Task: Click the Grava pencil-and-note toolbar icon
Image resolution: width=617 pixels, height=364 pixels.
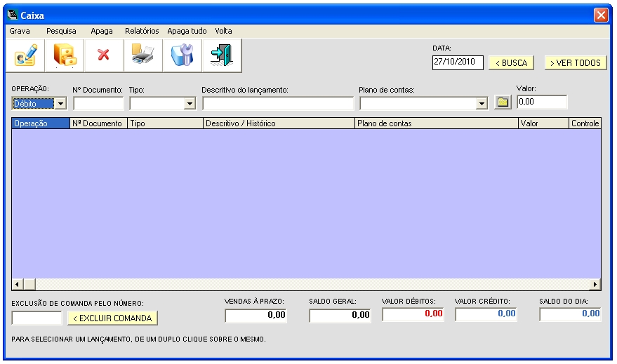Action: click(x=25, y=55)
